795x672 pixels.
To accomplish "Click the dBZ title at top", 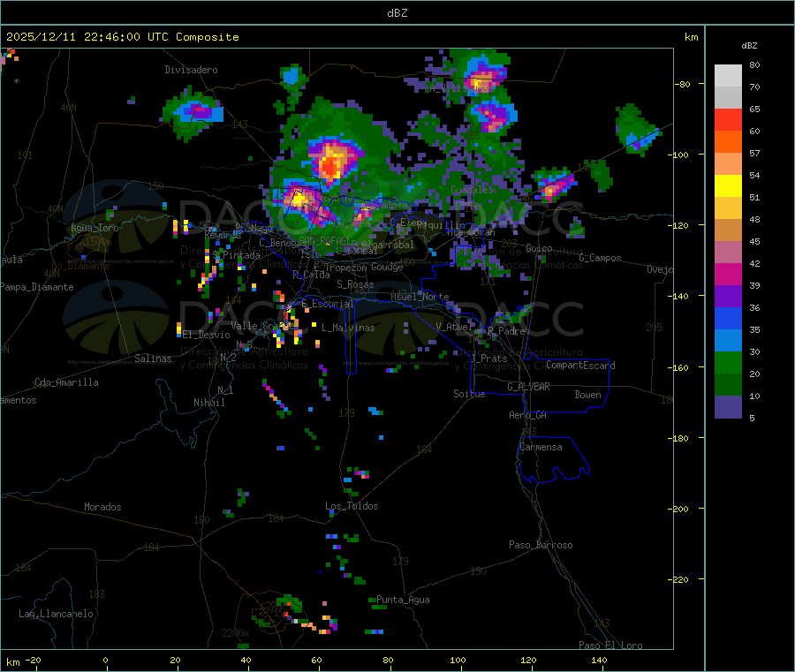I will pos(397,13).
